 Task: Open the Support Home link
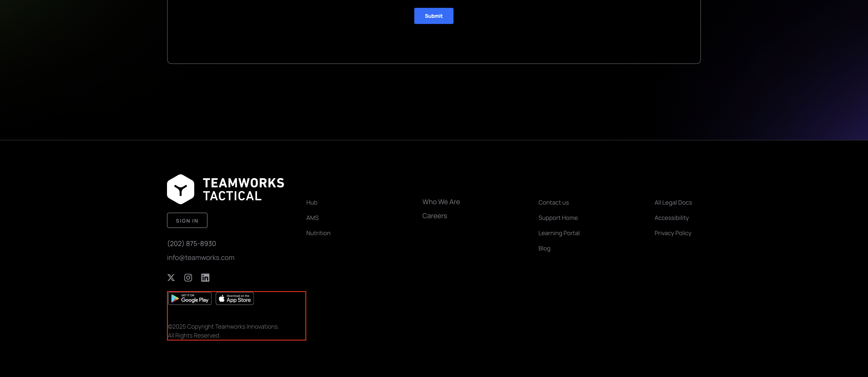558,218
